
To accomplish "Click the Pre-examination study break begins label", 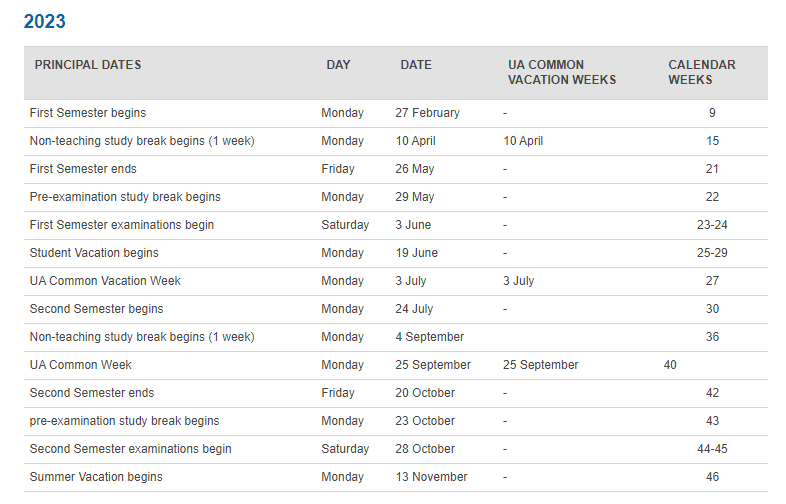I will click(125, 197).
